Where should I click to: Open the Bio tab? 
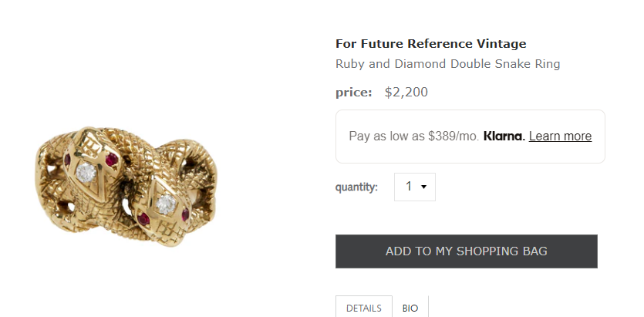[410, 308]
